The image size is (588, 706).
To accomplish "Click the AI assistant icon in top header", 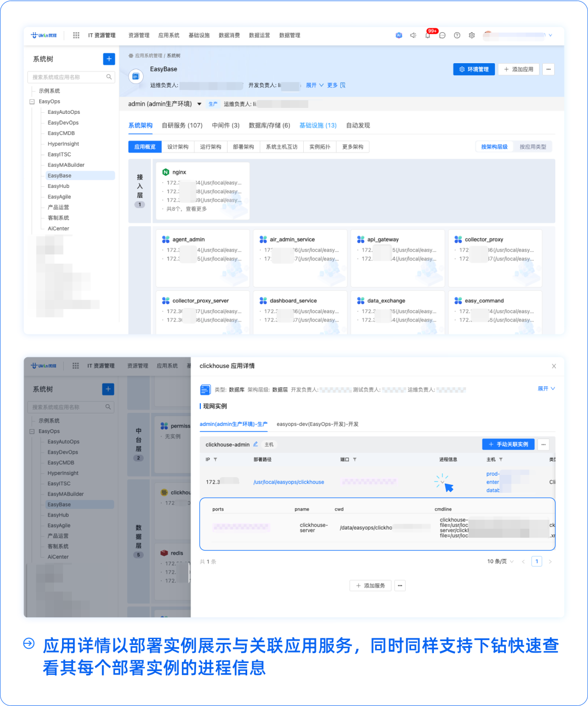I will [399, 35].
